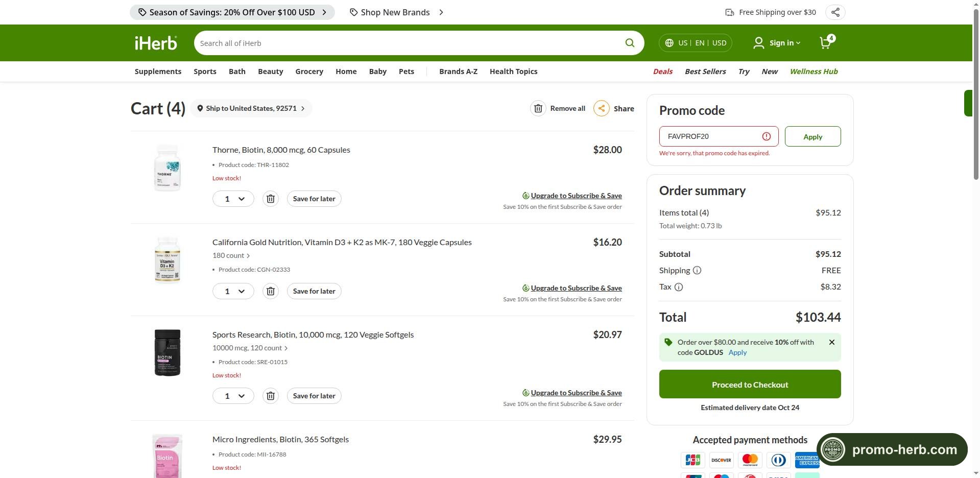Delete Vitamin D3 + K2 item trash icon
980x478 pixels.
[271, 291]
